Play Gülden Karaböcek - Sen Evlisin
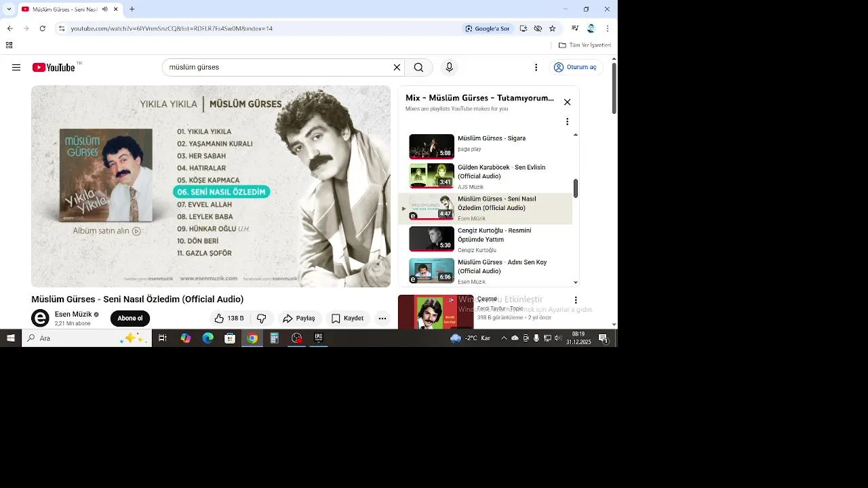Screen dimensions: 868x488 (x=486, y=176)
